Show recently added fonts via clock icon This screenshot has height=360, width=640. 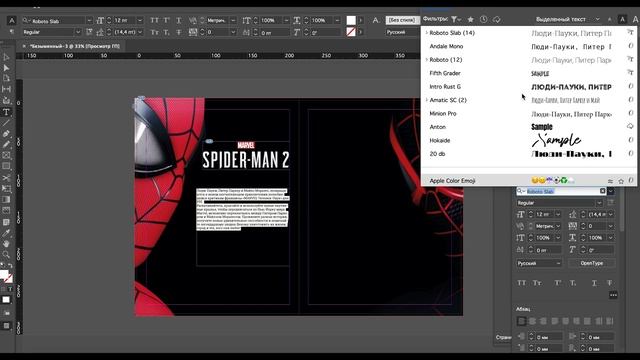pyautogui.click(x=484, y=19)
